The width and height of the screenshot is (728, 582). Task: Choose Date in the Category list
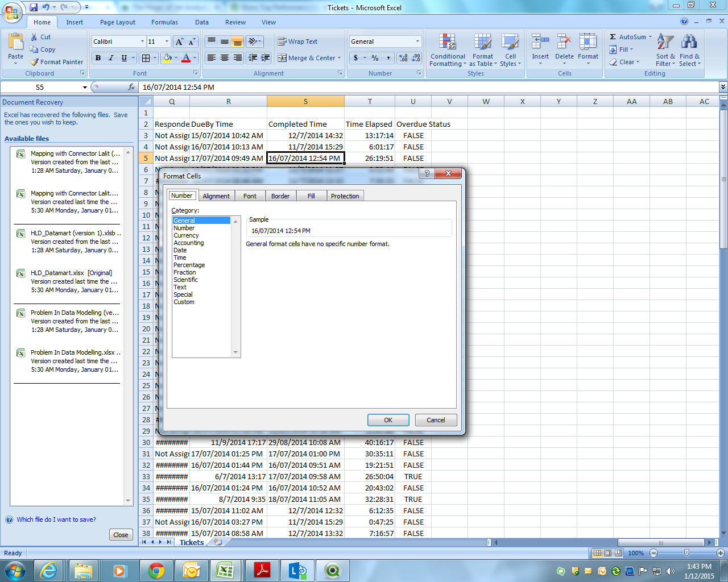(x=180, y=250)
